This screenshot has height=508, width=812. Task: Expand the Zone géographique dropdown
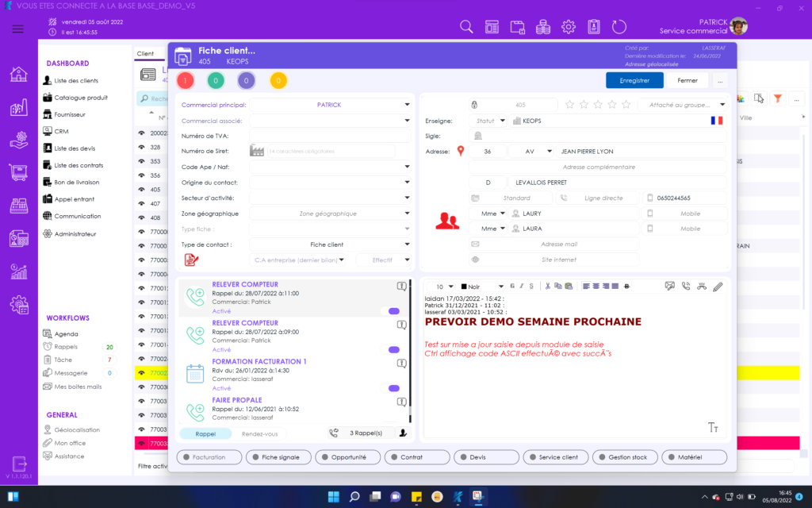pyautogui.click(x=407, y=214)
